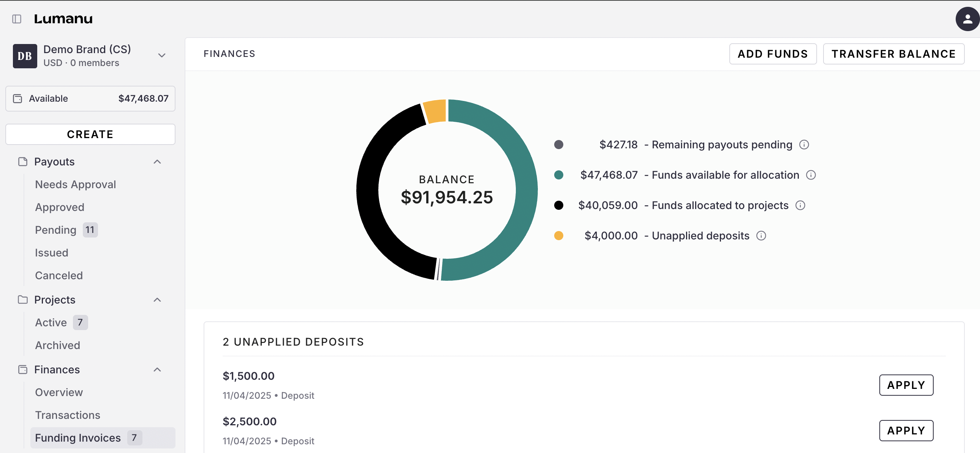Click info icon beside Remaining payouts pending

[x=804, y=145]
